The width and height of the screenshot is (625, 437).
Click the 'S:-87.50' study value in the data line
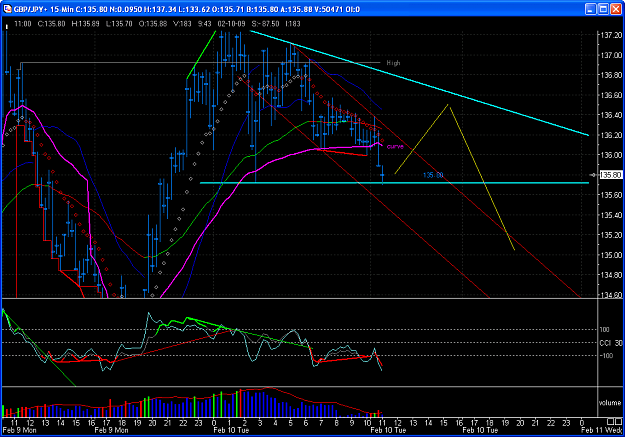click(265, 24)
